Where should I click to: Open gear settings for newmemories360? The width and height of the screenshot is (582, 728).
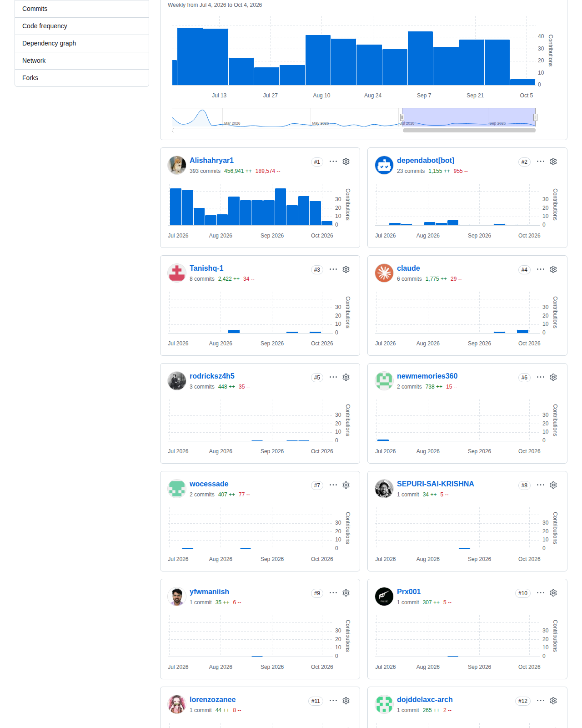click(x=553, y=377)
